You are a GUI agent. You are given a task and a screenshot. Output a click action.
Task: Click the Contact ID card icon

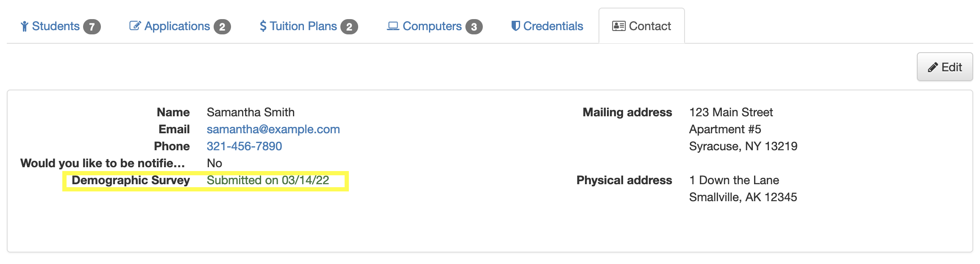coord(618,26)
